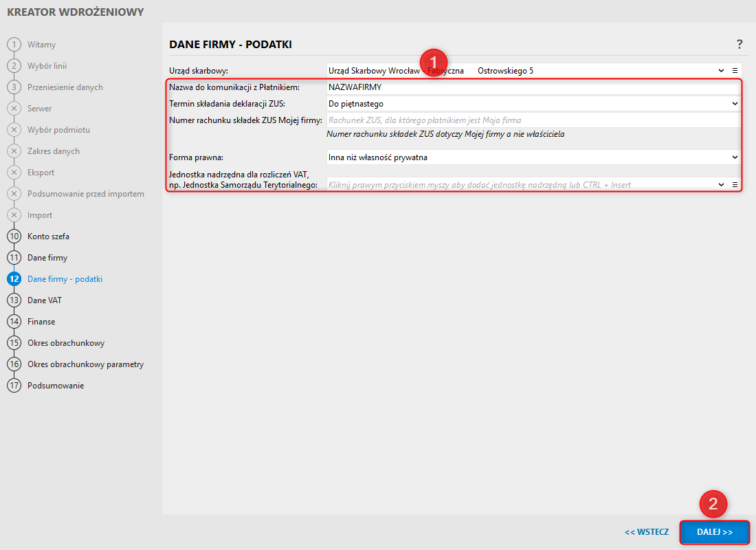Image resolution: width=756 pixels, height=550 pixels.
Task: Click the Forma prawna label
Action: tap(196, 157)
